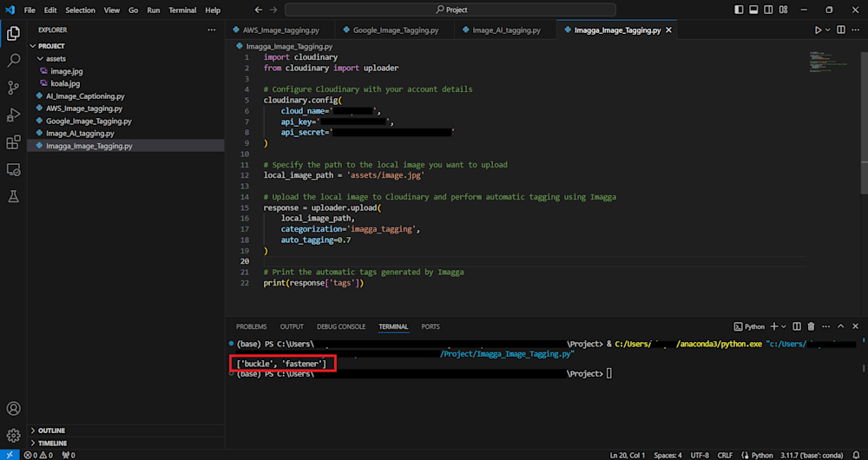Switch to the DEBUG CONSOLE tab
Viewport: 868px width, 460px height.
pyautogui.click(x=341, y=326)
